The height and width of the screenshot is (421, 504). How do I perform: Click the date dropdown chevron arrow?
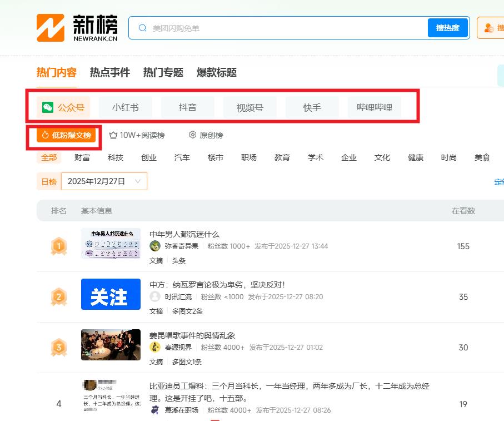(138, 181)
